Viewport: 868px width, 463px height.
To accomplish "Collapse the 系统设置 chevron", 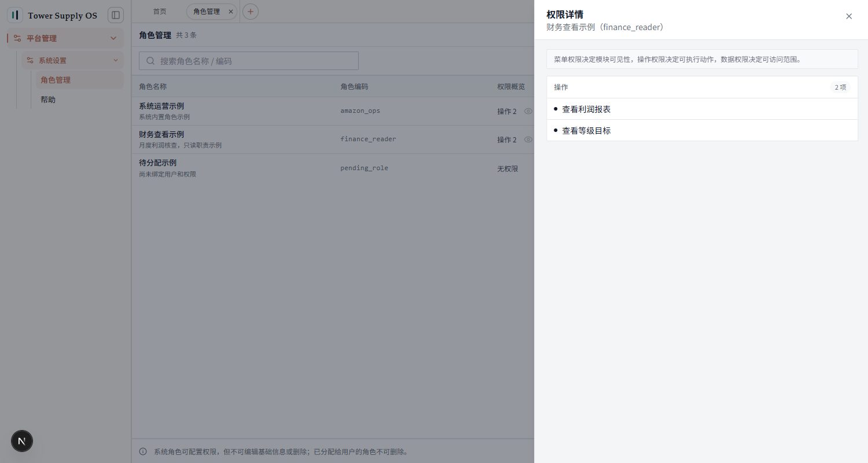I will (116, 60).
